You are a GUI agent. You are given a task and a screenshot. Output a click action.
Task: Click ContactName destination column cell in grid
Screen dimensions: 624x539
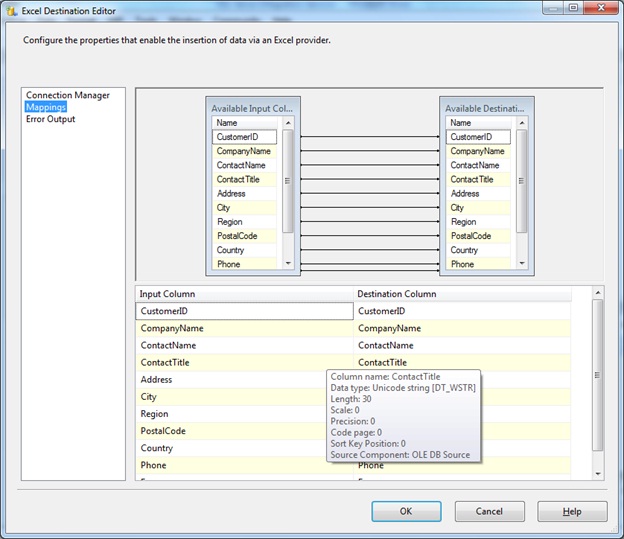462,346
